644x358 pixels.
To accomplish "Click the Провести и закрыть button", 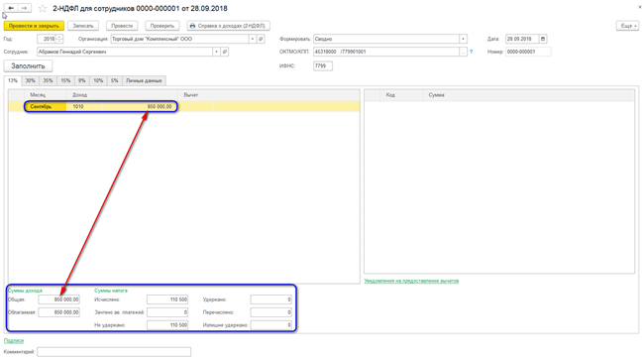I will 34,26.
